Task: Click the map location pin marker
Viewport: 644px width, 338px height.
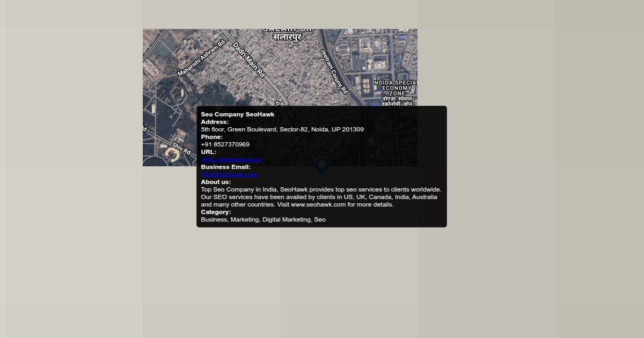Action: (x=321, y=166)
